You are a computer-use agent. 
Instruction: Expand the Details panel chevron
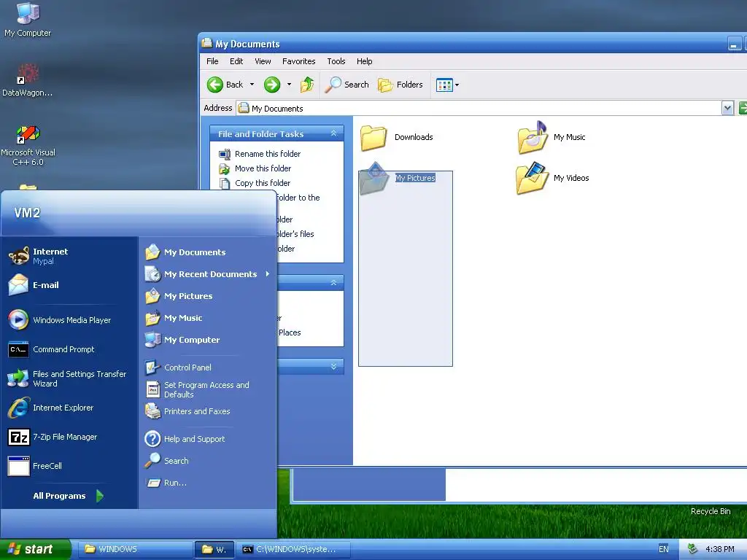coord(334,366)
